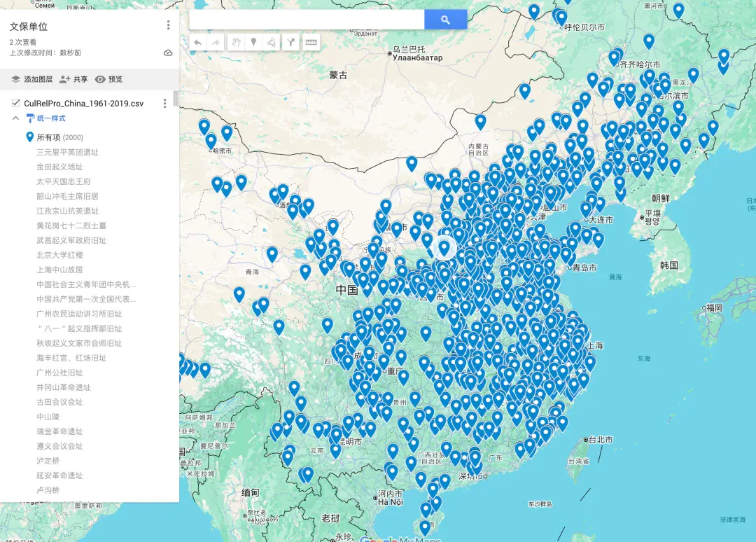The height and width of the screenshot is (542, 756).
Task: Select the draw line tool
Action: [x=272, y=43]
